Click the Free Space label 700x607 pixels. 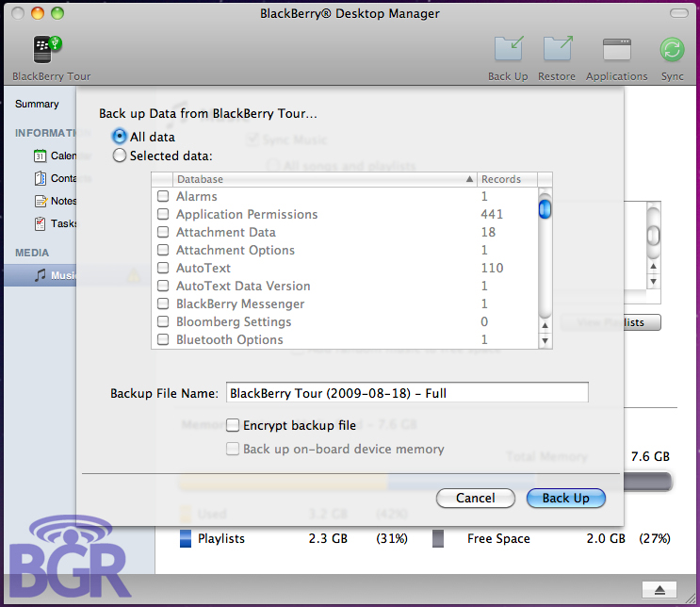pyautogui.click(x=498, y=538)
